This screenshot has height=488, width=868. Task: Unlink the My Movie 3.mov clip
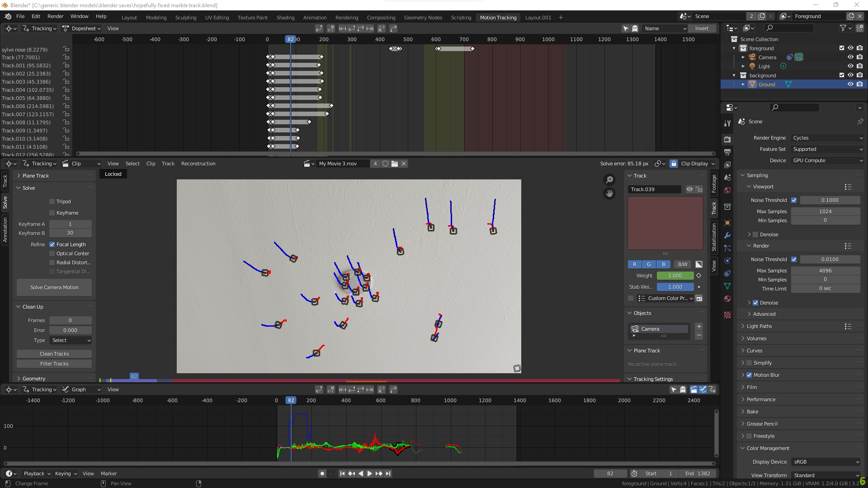404,164
